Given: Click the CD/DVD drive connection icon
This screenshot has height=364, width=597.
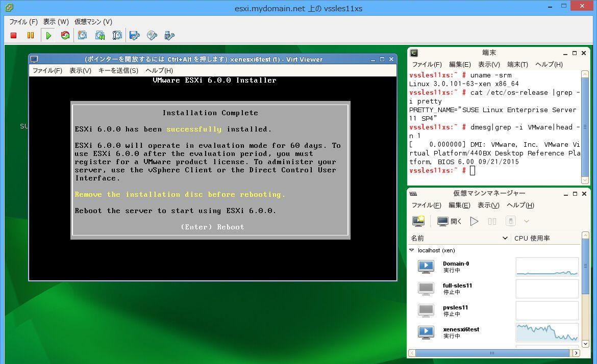Looking at the screenshot, I should coord(152,35).
